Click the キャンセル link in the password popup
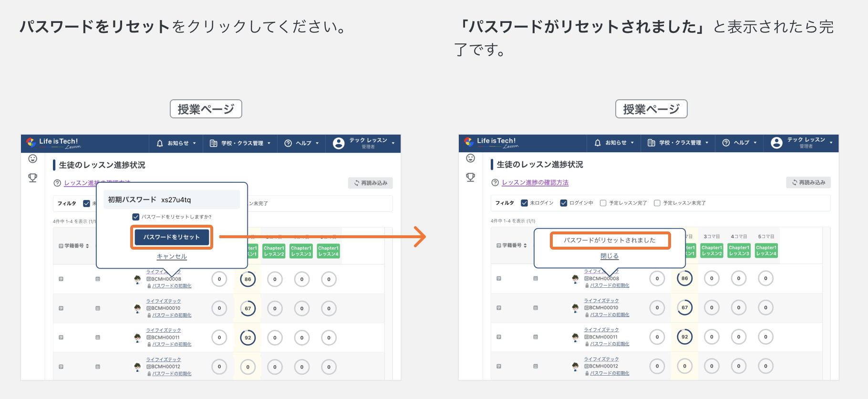Screen dimensions: 868x399 pos(172,257)
